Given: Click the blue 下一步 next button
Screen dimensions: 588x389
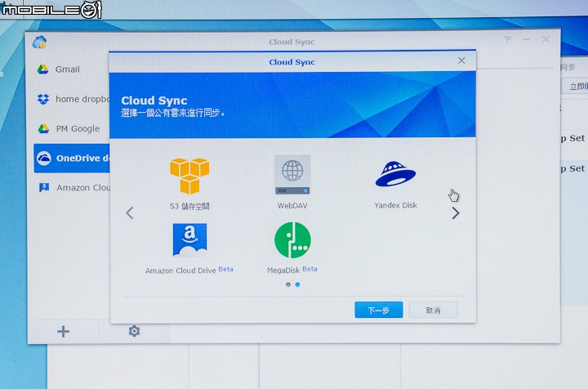Looking at the screenshot, I should 379,310.
